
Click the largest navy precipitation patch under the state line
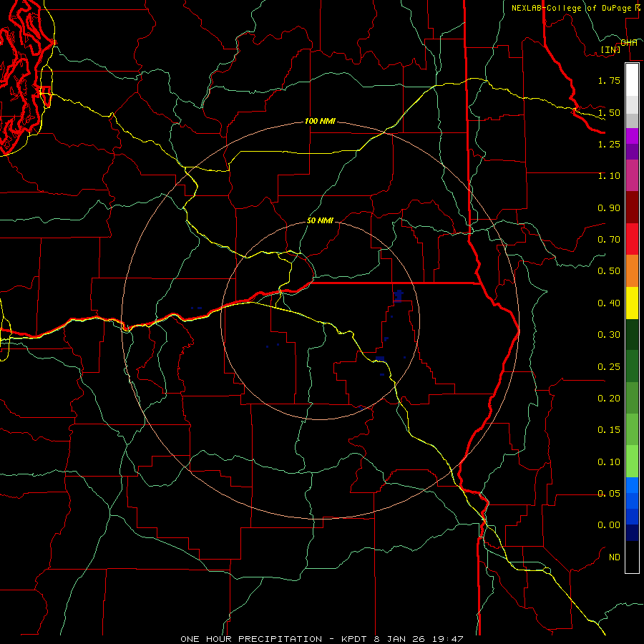tap(398, 296)
